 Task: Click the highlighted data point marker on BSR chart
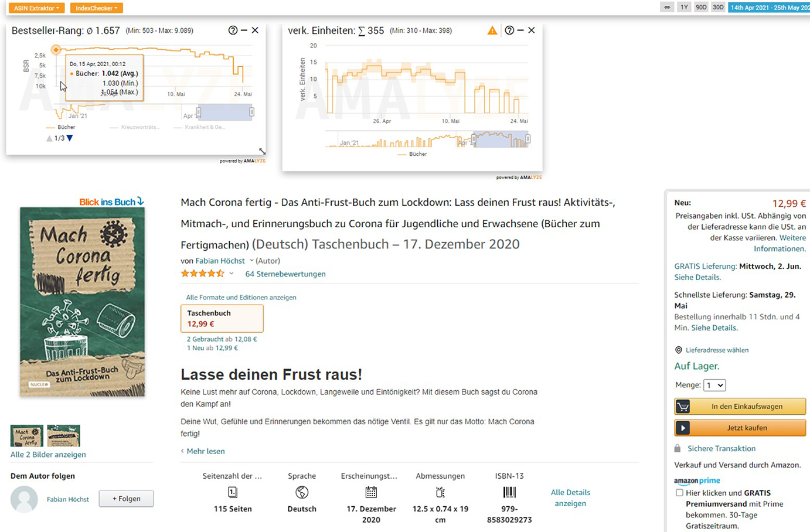(56, 50)
